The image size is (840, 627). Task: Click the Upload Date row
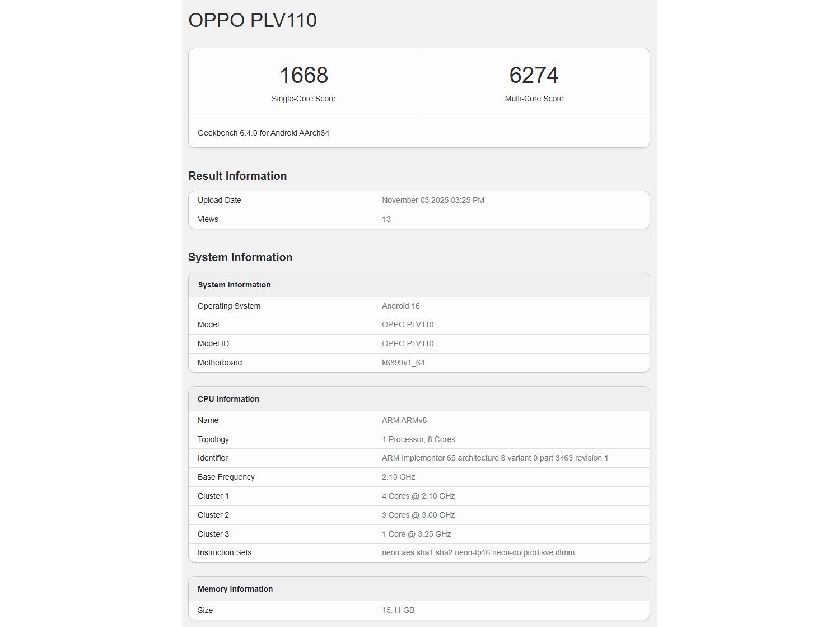pyautogui.click(x=219, y=200)
